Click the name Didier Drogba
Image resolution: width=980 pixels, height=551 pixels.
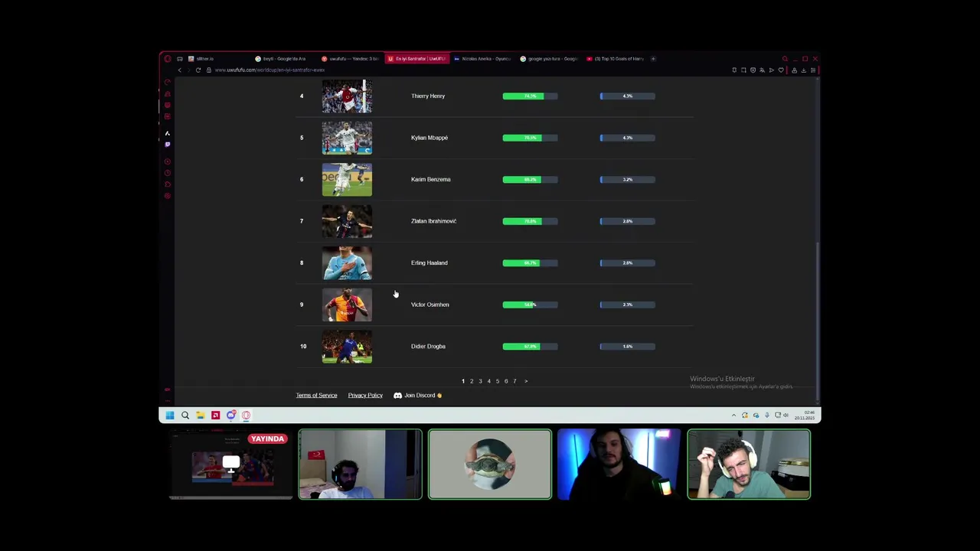pyautogui.click(x=428, y=347)
